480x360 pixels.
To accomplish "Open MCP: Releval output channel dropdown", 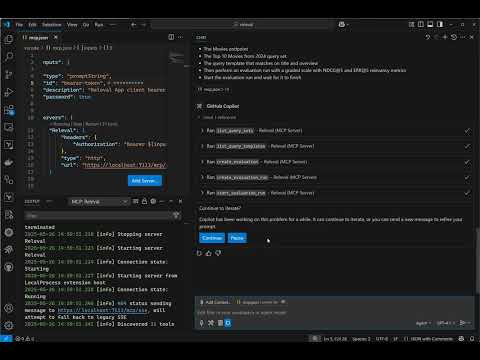I will click(99, 202).
